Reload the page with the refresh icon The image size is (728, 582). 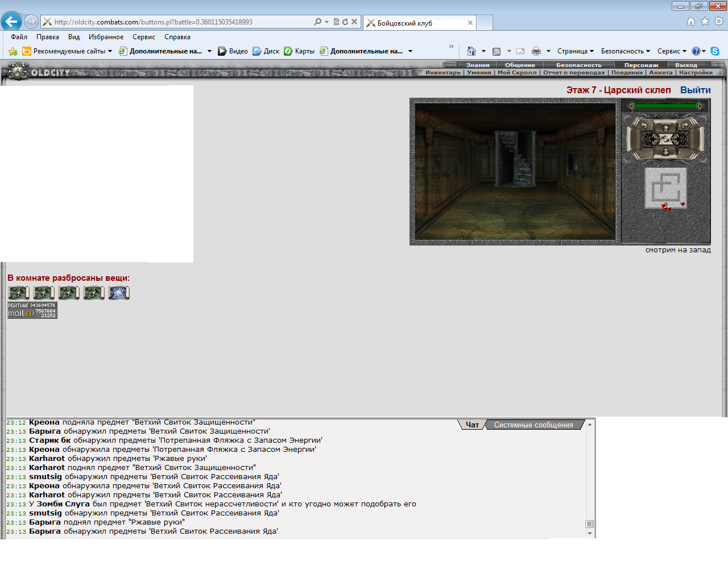345,22
